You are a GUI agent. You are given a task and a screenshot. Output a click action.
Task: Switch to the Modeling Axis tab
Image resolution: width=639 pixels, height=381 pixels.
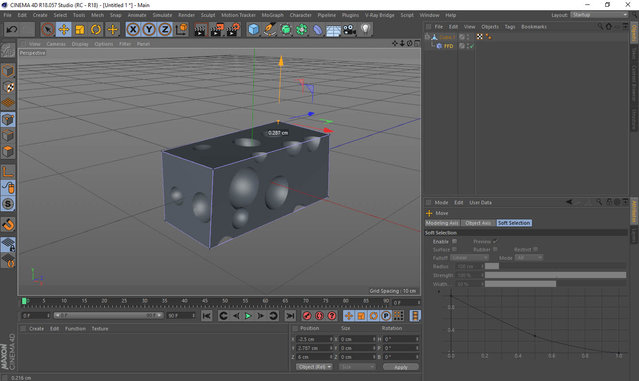442,223
